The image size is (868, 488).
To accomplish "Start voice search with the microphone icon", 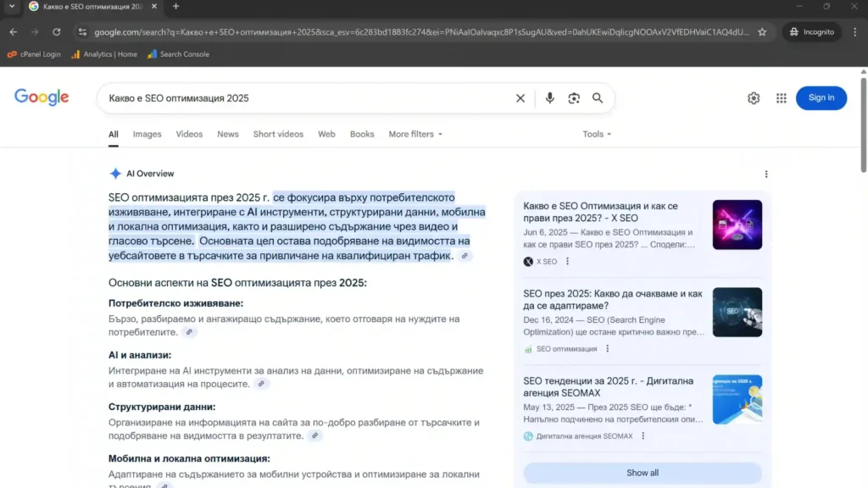I will [x=549, y=98].
